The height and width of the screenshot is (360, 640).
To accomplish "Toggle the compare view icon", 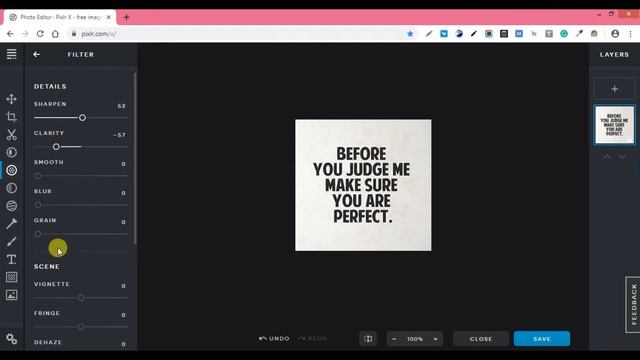I will [x=368, y=339].
